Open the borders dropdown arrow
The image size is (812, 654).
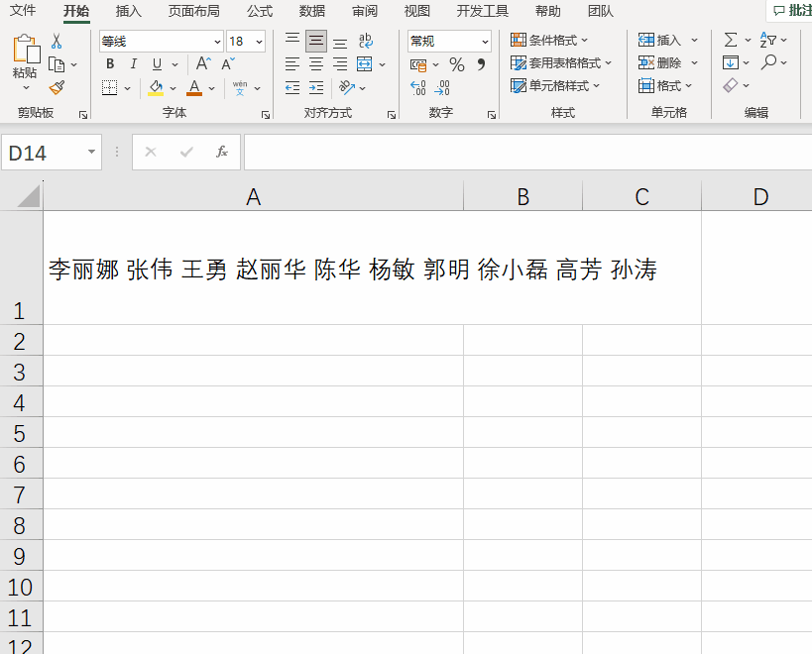coord(127,88)
